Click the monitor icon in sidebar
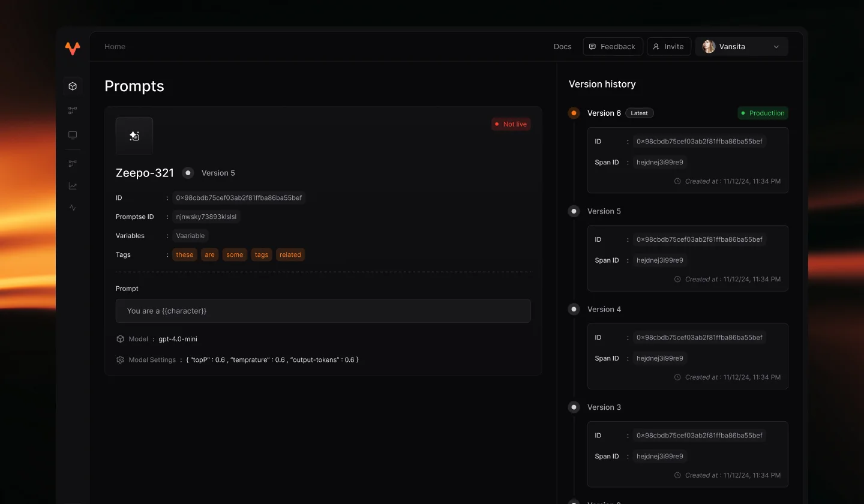 (x=73, y=136)
